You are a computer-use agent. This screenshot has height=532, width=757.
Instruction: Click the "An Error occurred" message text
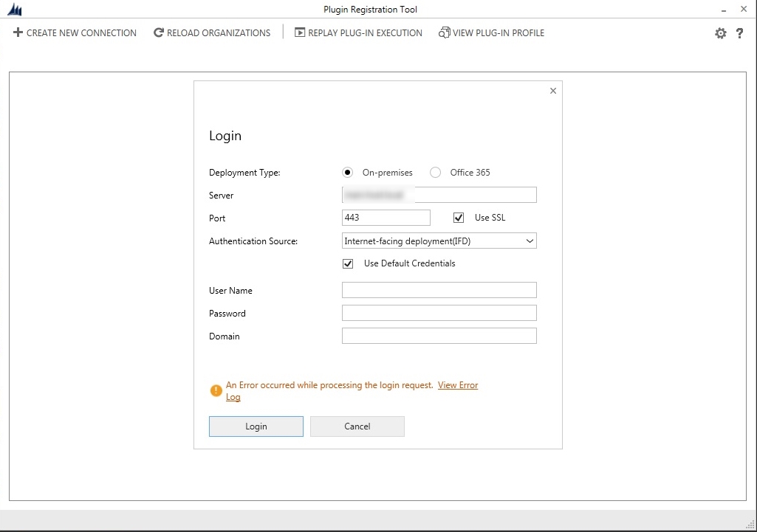(x=329, y=385)
